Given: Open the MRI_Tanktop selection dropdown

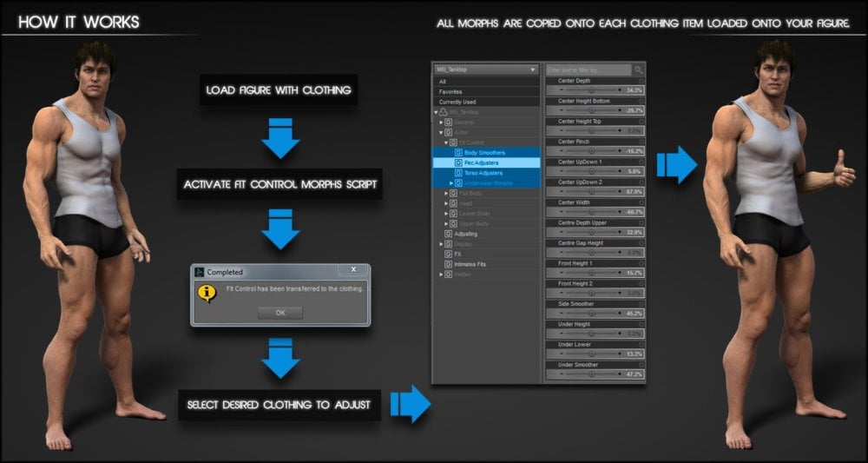Looking at the screenshot, I should click(486, 69).
